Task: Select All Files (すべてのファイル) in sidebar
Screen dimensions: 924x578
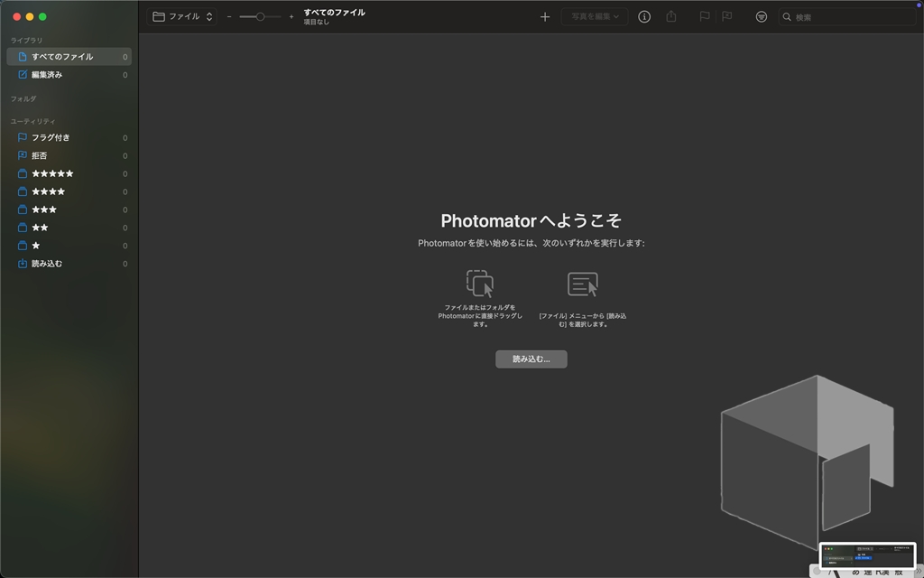Action: 69,57
